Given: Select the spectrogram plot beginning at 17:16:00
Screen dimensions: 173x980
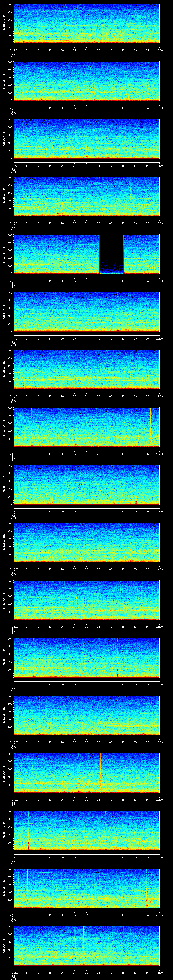Looking at the screenshot, I should coord(86,139).
